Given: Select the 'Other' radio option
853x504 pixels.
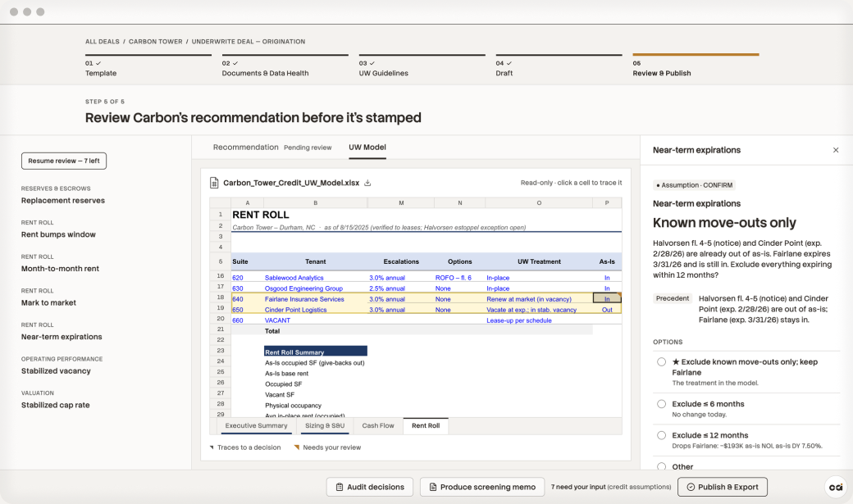Looking at the screenshot, I should (662, 466).
